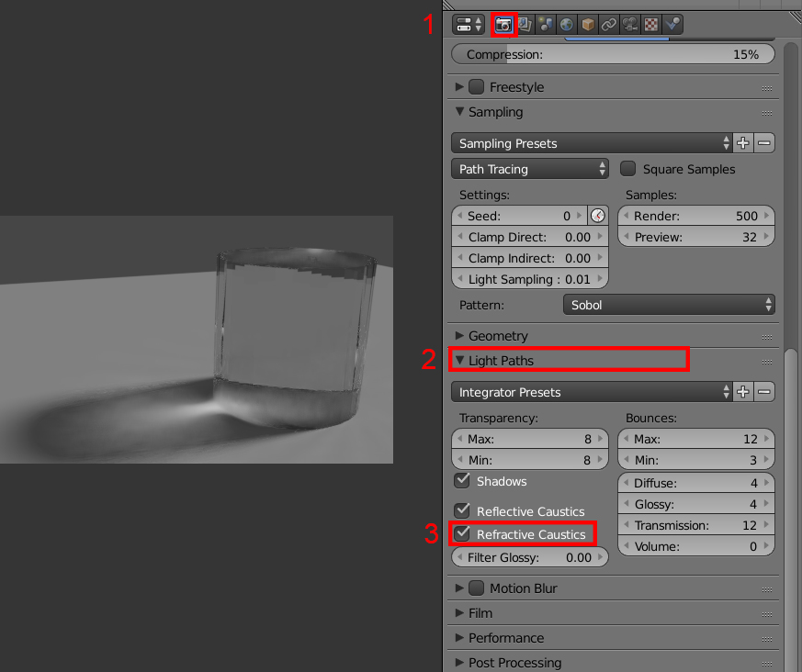Click the Light Sampling threshold slider

[x=530, y=279]
